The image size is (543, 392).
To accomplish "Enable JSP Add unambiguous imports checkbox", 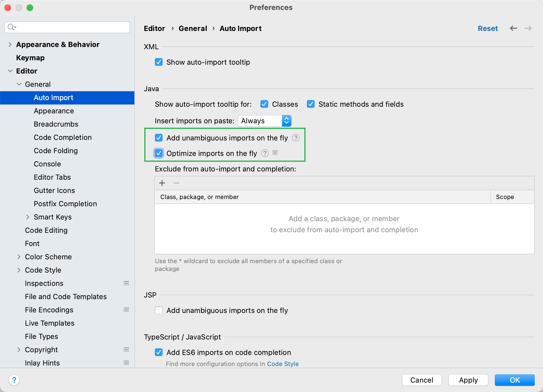I will [x=159, y=310].
